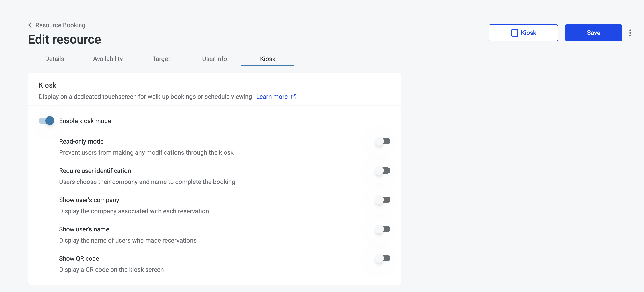
Task: Enable the Show QR code toggle
Action: (x=382, y=258)
